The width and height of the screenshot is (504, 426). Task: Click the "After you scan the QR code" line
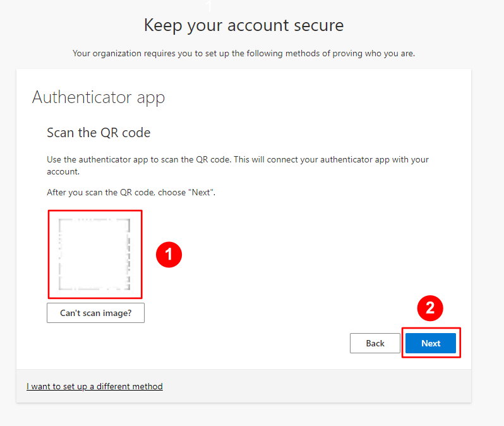tap(131, 192)
